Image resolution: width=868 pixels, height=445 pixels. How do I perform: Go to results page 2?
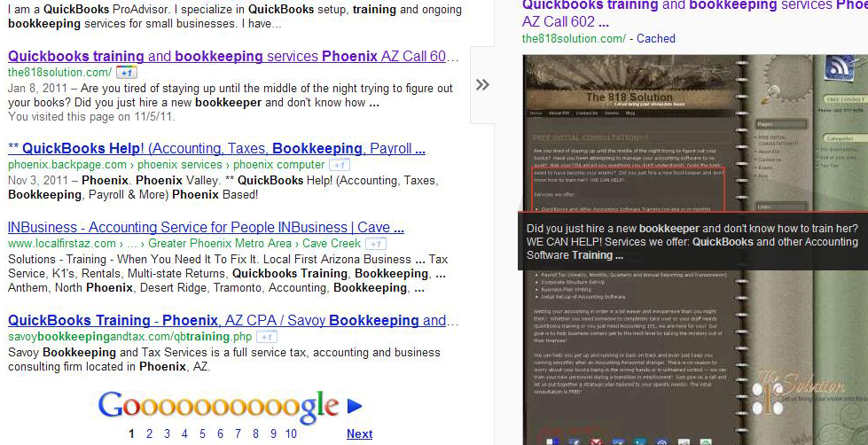(x=149, y=434)
